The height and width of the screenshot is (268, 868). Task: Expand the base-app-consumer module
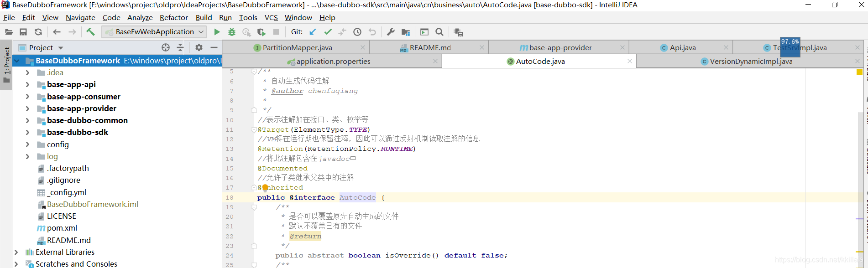point(27,97)
